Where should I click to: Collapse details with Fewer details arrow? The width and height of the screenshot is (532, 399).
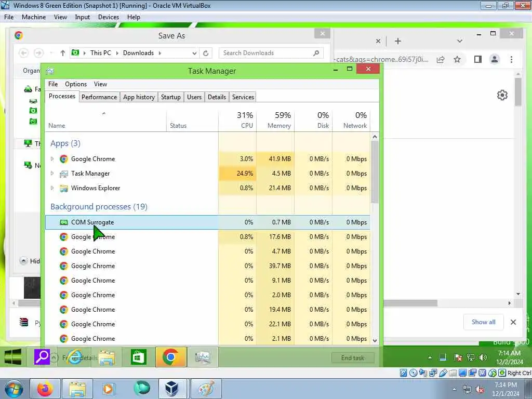tap(54, 357)
